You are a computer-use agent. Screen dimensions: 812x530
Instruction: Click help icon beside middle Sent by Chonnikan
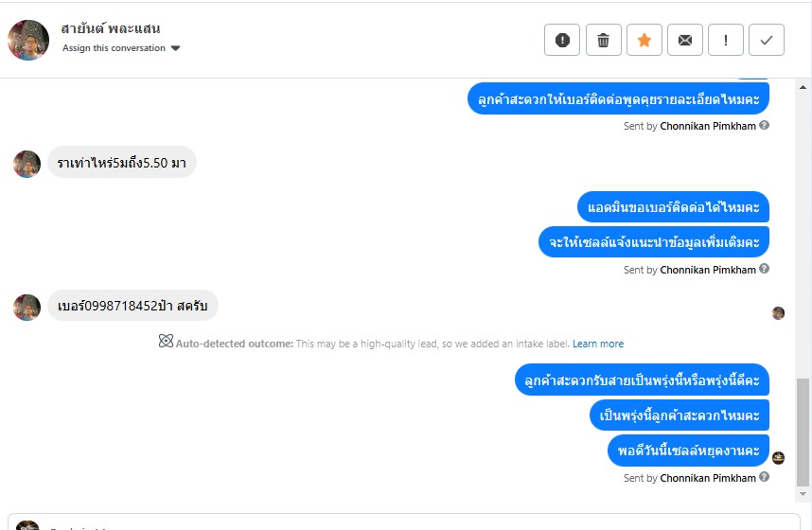(x=764, y=269)
